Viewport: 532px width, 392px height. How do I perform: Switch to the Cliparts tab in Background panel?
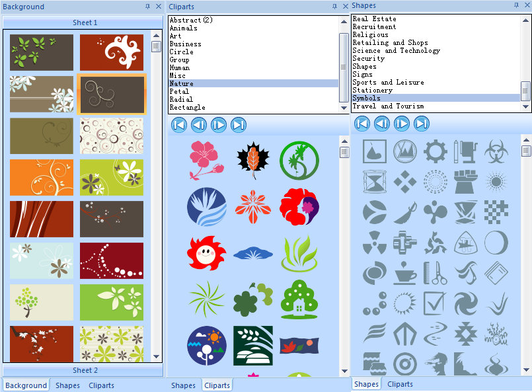[101, 385]
